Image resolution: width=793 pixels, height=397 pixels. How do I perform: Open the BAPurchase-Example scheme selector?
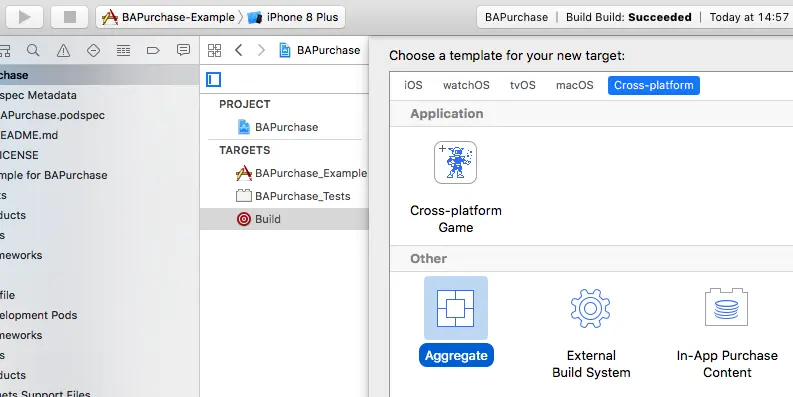(168, 17)
